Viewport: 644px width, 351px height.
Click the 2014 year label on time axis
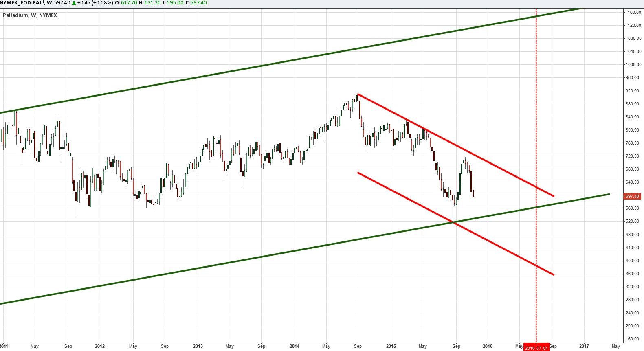pos(294,346)
